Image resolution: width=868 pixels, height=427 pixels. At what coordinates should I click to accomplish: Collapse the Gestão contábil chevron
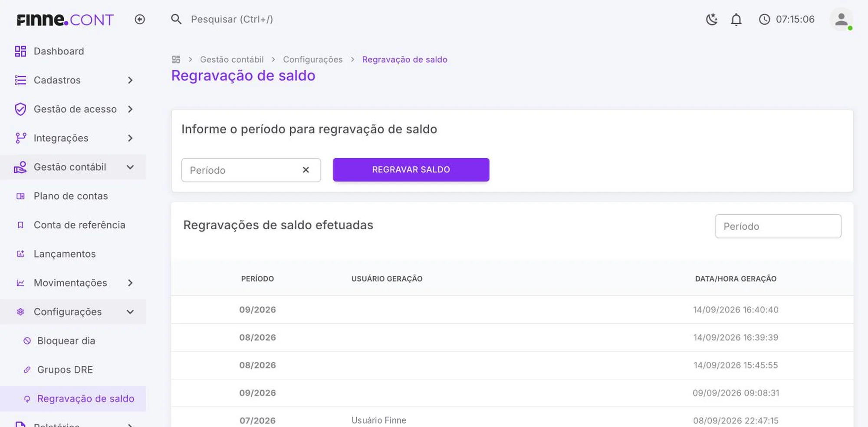pyautogui.click(x=130, y=167)
